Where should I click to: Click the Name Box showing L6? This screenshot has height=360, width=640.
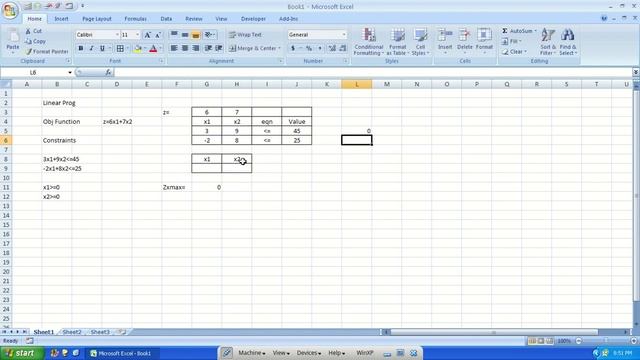click(x=33, y=72)
